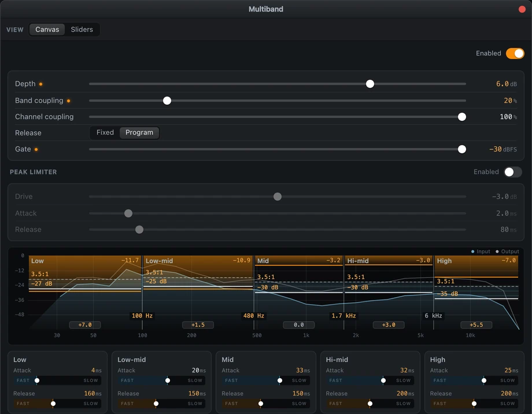Switch to the Canvas view tab
This screenshot has height=414, width=532.
coord(47,29)
